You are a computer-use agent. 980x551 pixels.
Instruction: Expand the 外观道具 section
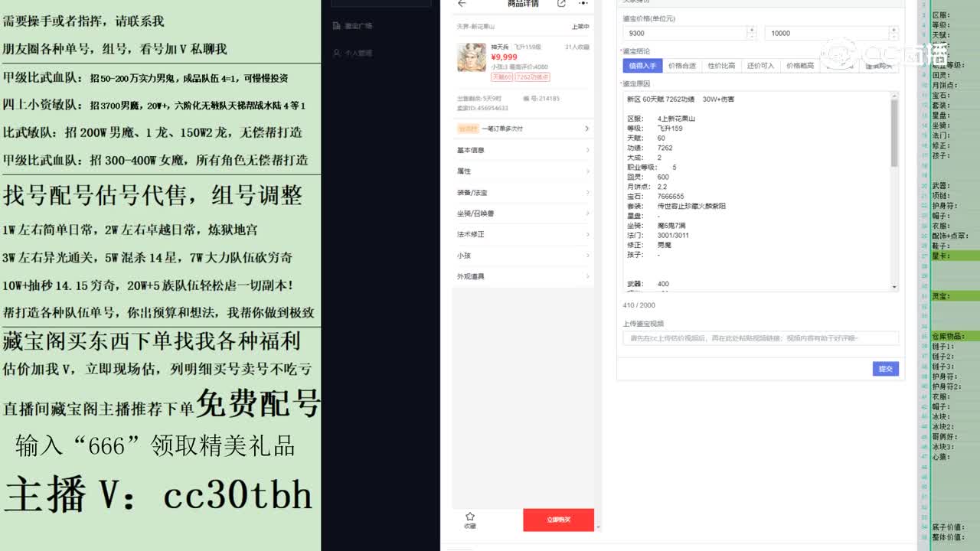(x=523, y=276)
